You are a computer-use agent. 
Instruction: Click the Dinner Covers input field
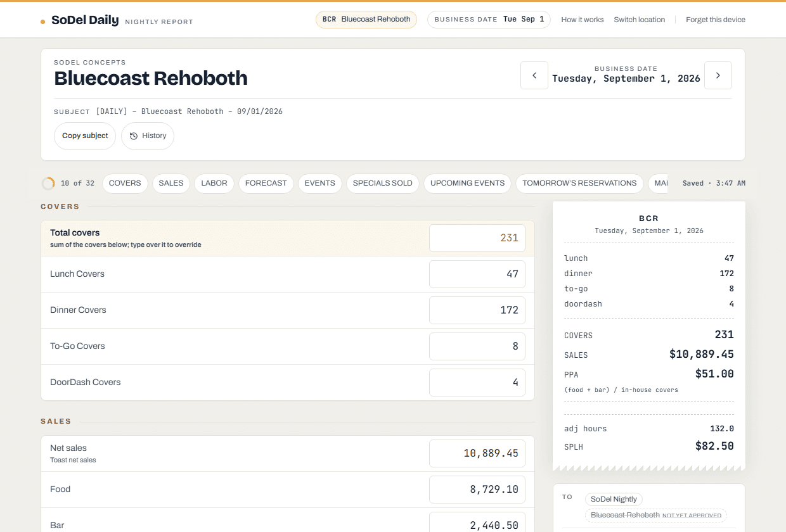477,310
